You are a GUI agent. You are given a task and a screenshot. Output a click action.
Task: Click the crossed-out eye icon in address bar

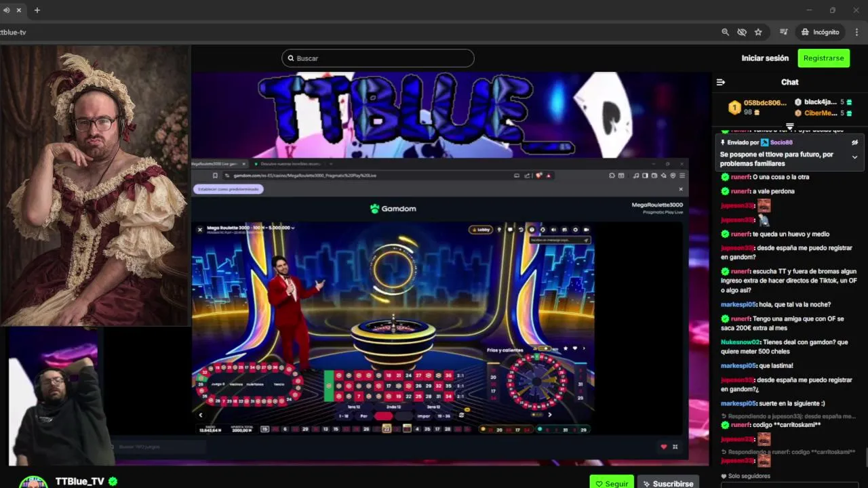click(742, 32)
